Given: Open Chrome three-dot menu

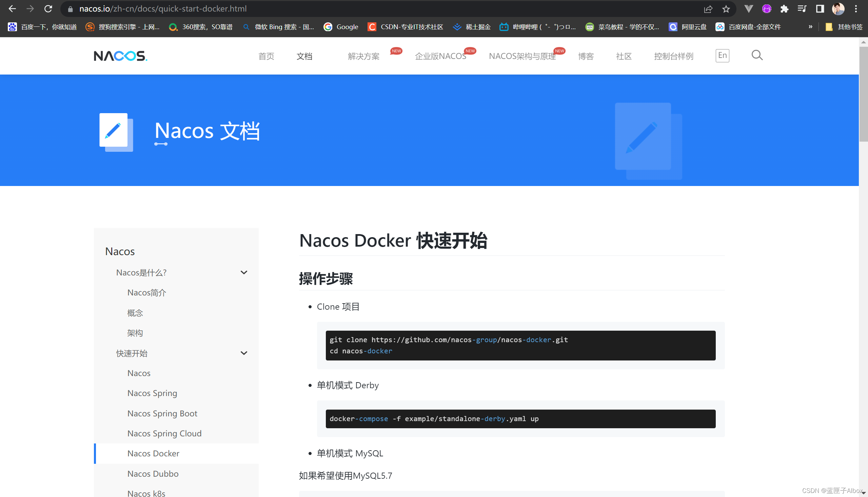Looking at the screenshot, I should [856, 9].
